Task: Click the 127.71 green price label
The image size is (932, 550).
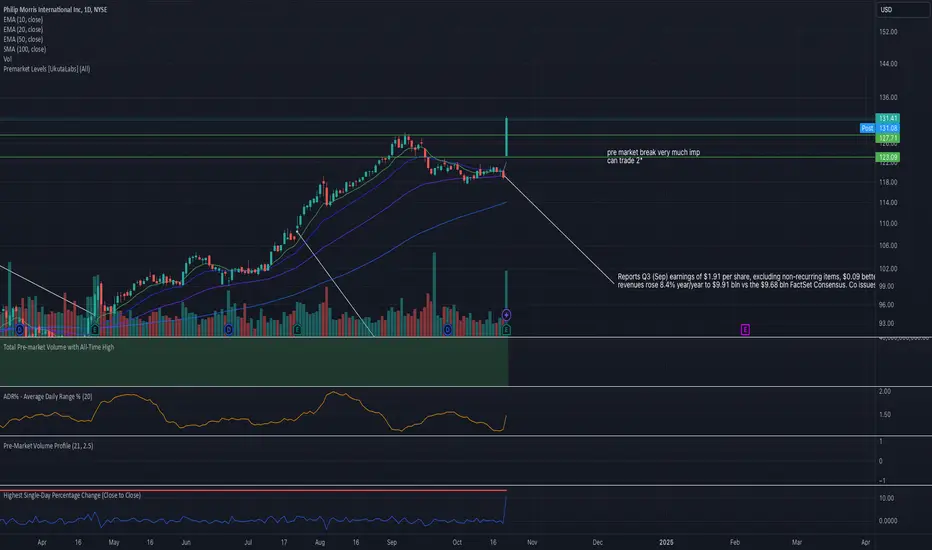Action: (887, 138)
